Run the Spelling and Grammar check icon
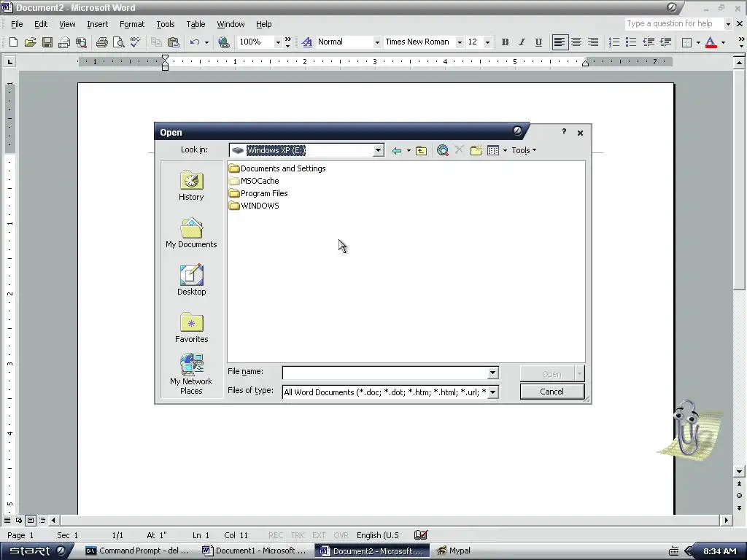Screen dimensions: 747x560 point(135,42)
